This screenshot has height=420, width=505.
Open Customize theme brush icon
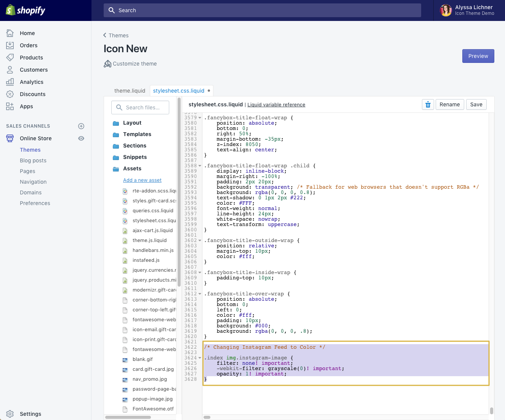coord(107,64)
